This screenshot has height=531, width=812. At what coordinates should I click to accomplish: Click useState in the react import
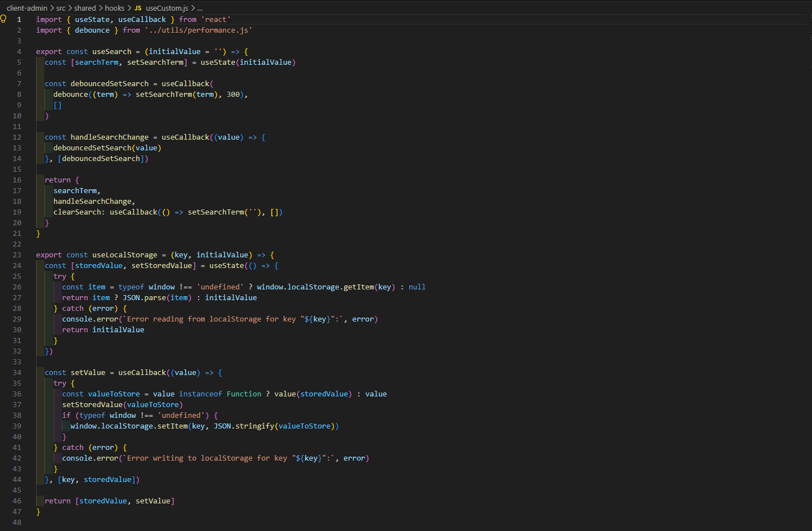click(x=92, y=19)
